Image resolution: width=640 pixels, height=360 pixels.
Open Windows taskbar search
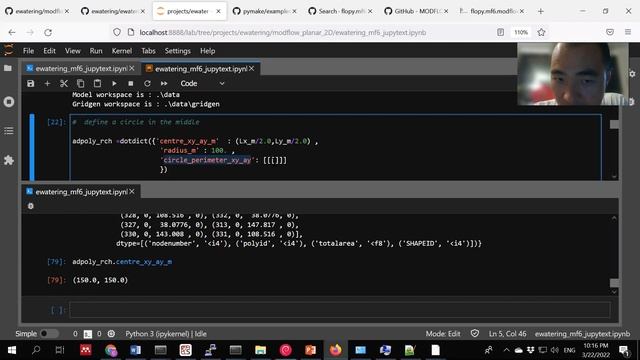point(36,350)
